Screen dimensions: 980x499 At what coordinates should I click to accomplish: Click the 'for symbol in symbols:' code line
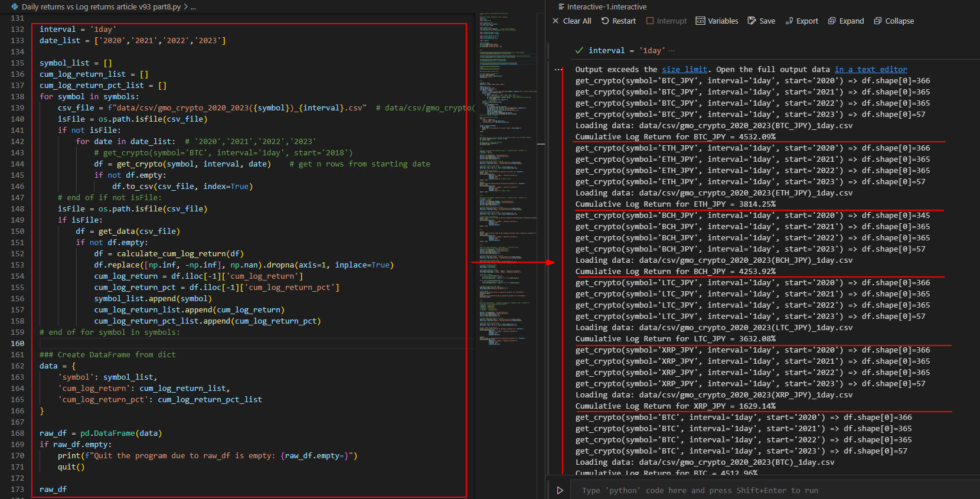click(89, 96)
